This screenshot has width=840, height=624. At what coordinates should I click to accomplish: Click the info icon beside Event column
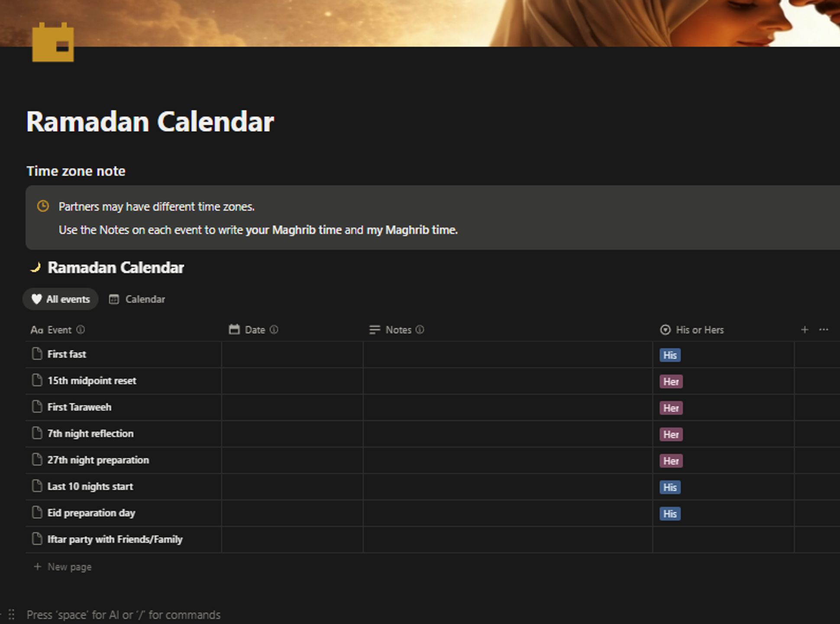coord(81,330)
